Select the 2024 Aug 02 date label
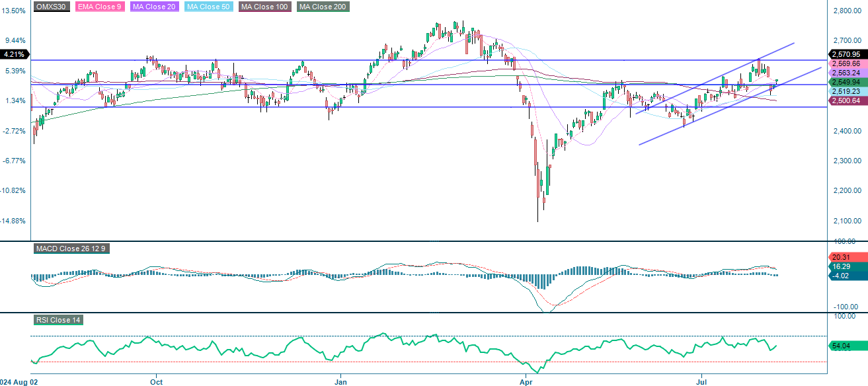Screen dimensions: 868x386 pyautogui.click(x=17, y=382)
